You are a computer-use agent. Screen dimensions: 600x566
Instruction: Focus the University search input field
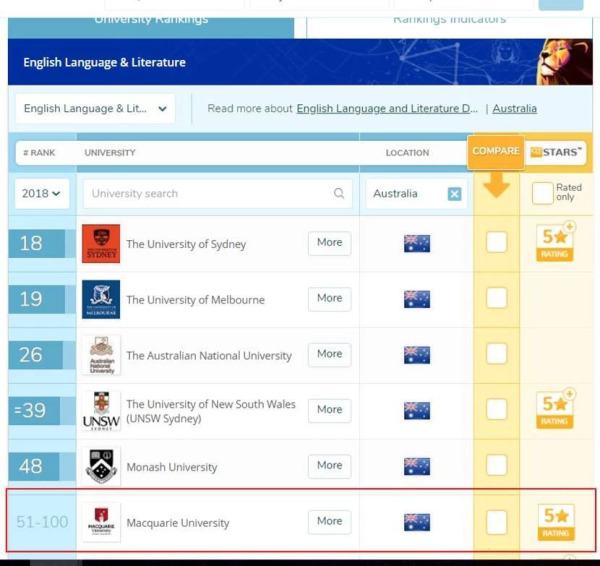click(218, 193)
